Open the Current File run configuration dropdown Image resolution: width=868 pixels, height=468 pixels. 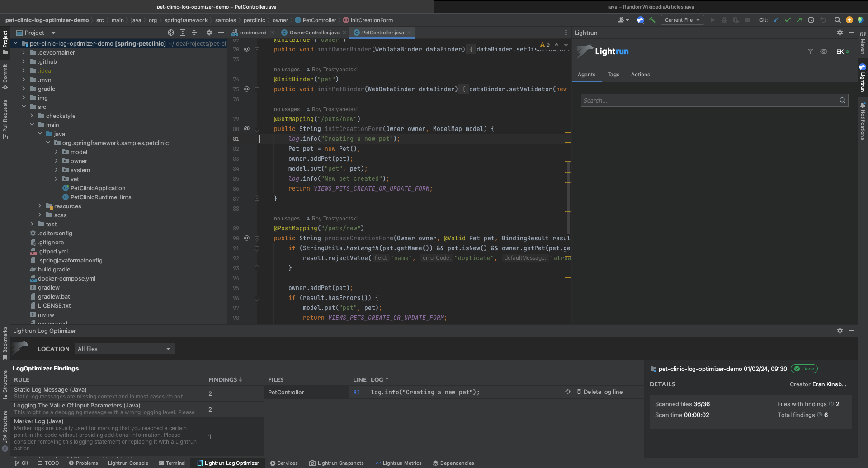pos(682,20)
